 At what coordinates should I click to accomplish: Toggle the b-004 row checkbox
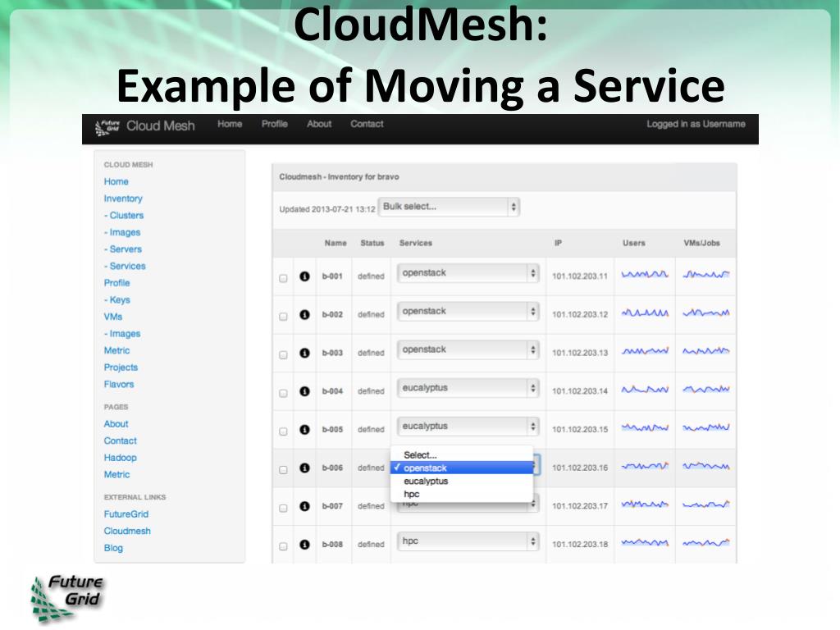pyautogui.click(x=283, y=393)
